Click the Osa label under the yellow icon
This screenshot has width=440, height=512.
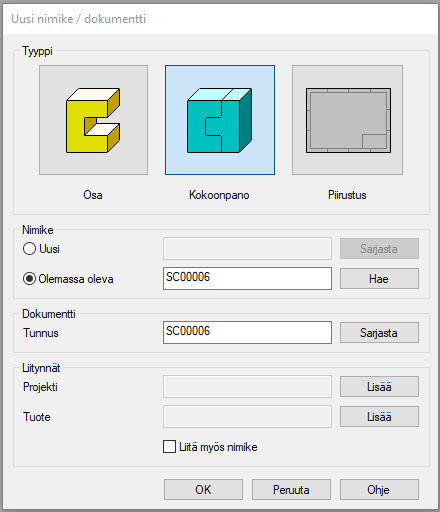[93, 195]
